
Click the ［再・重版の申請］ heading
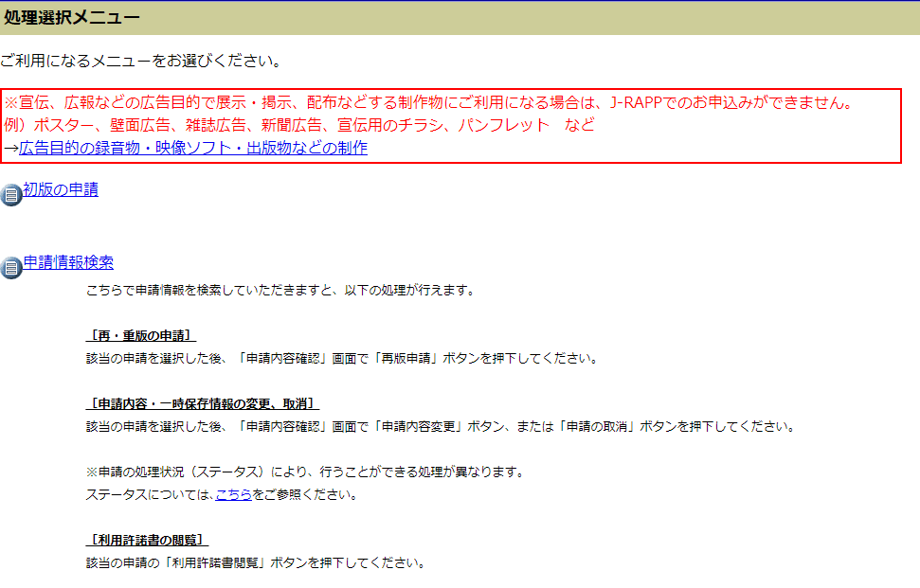(141, 336)
